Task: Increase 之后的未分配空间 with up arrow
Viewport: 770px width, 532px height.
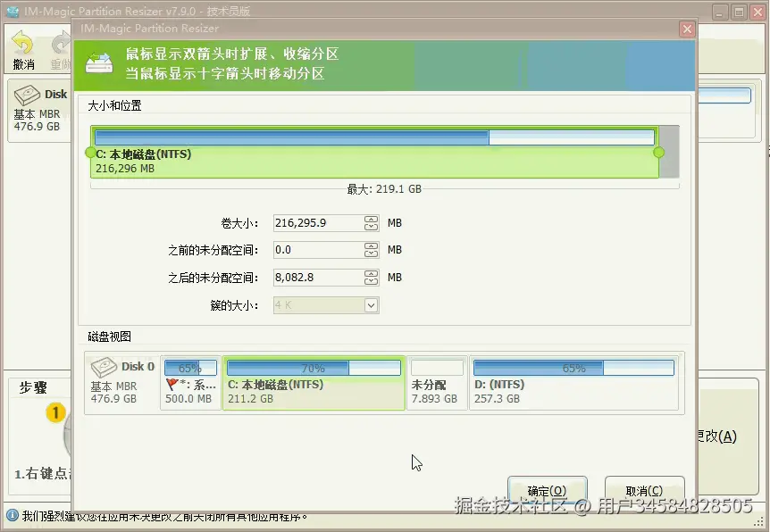Action: [372, 273]
